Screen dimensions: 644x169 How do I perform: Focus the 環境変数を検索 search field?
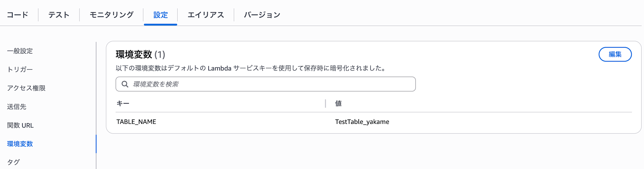click(x=266, y=84)
